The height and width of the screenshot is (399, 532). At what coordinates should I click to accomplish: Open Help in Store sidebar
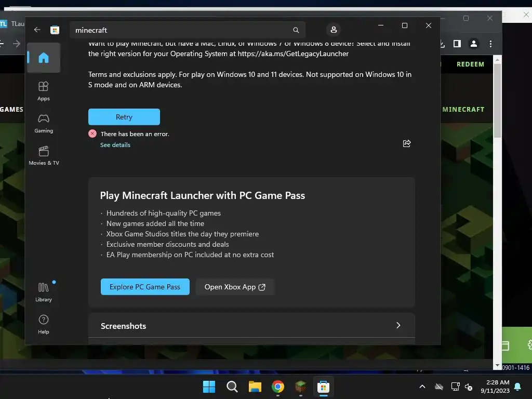tap(44, 324)
